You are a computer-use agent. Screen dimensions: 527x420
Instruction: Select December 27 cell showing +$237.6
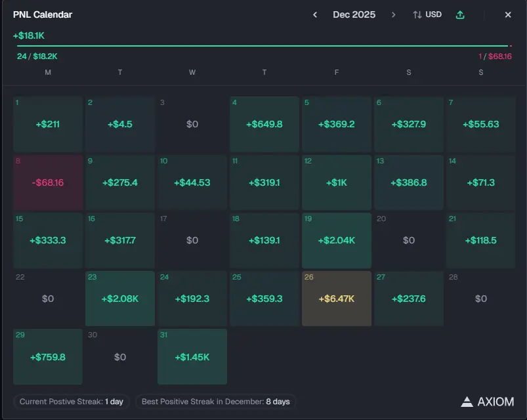(x=409, y=299)
